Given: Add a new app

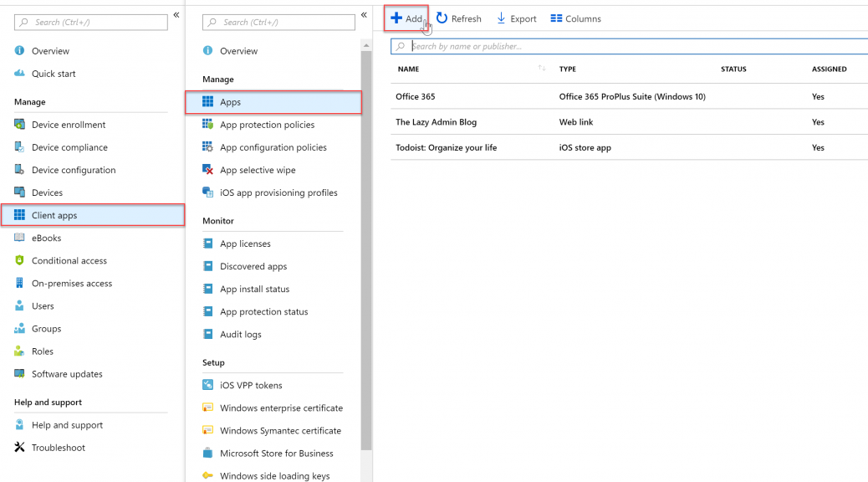Looking at the screenshot, I should [x=406, y=19].
